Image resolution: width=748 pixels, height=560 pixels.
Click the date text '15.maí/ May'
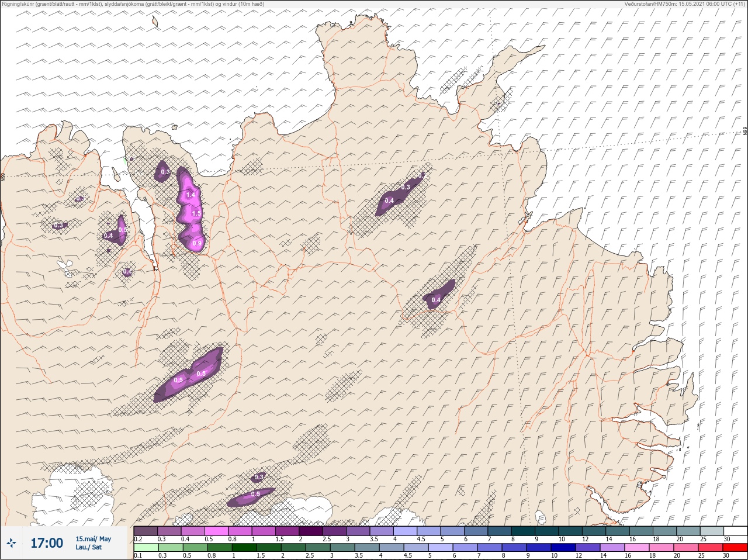point(93,539)
